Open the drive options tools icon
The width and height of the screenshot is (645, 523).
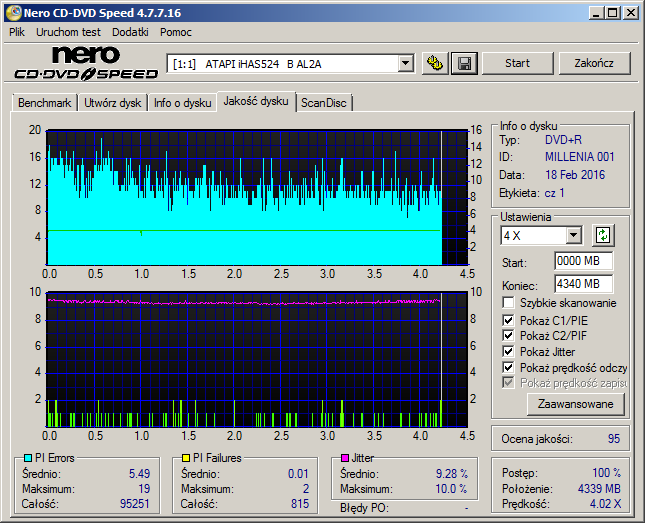[435, 63]
